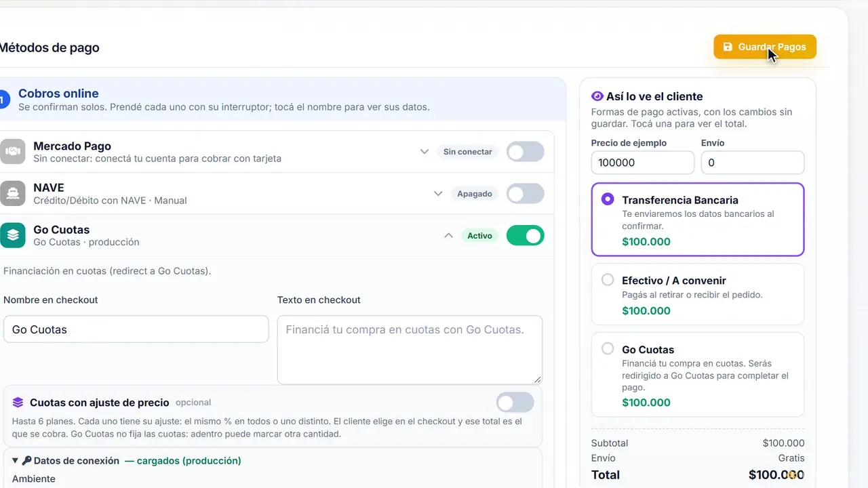Collapse the Datos de conexión triangle

coord(16,460)
